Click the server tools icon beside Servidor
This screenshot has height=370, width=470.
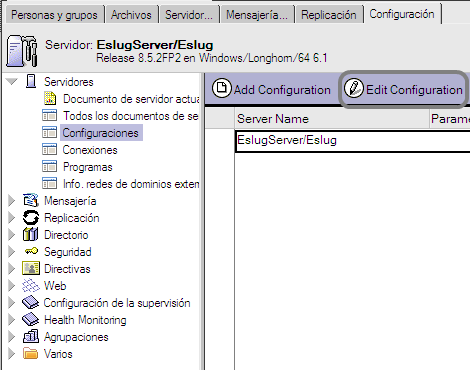[x=22, y=51]
